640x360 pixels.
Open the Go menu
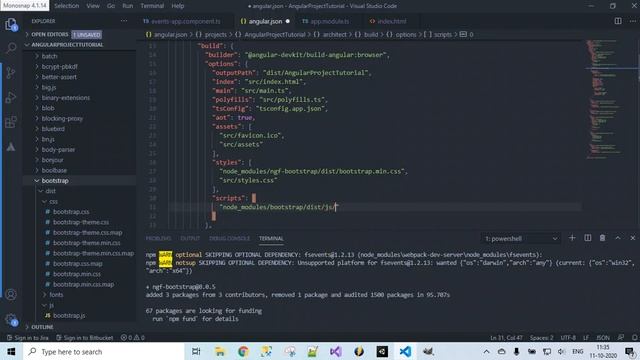click(111, 6)
